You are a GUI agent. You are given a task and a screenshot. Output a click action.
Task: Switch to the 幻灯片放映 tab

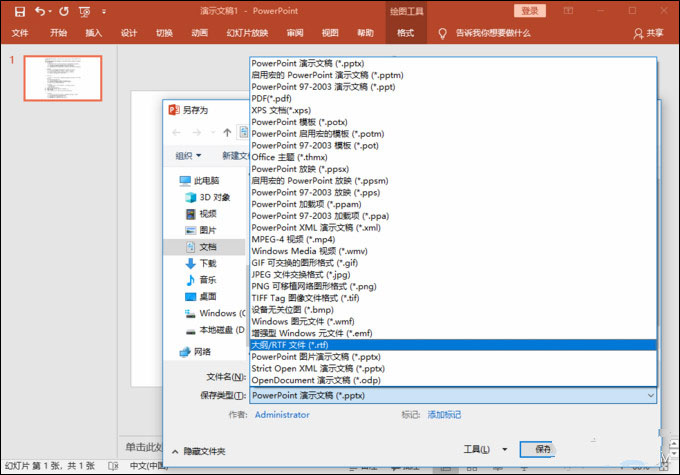[247, 33]
